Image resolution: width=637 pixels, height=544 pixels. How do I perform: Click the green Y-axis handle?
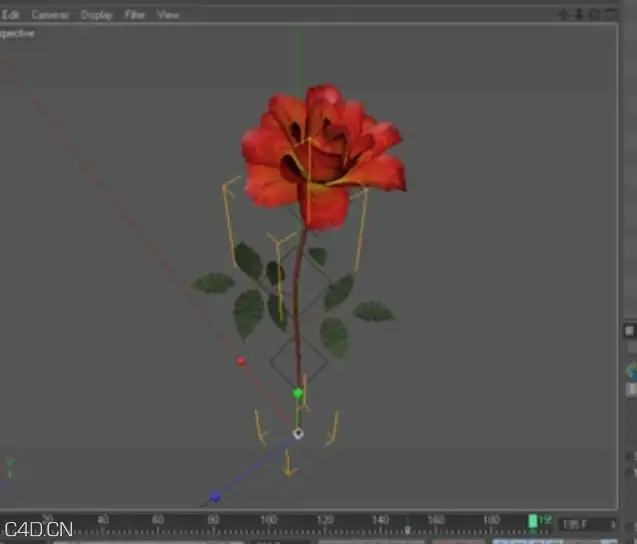coord(297,393)
